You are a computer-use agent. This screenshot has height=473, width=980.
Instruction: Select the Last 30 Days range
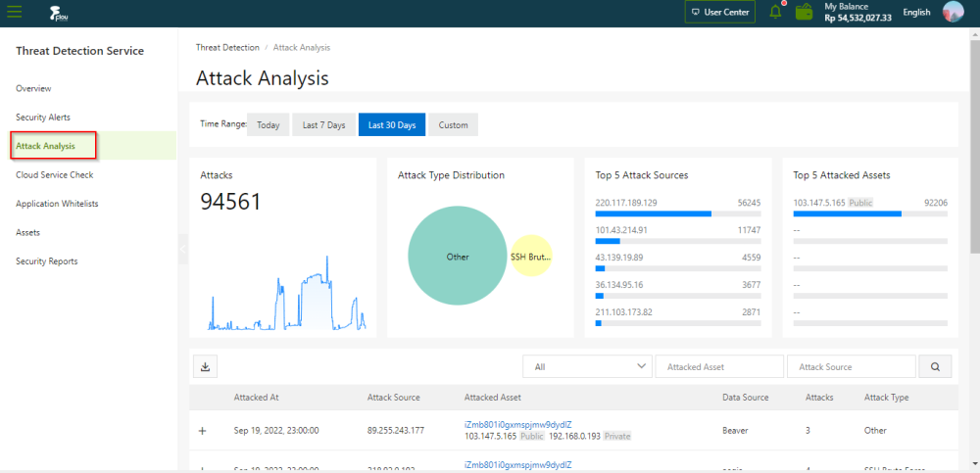392,125
